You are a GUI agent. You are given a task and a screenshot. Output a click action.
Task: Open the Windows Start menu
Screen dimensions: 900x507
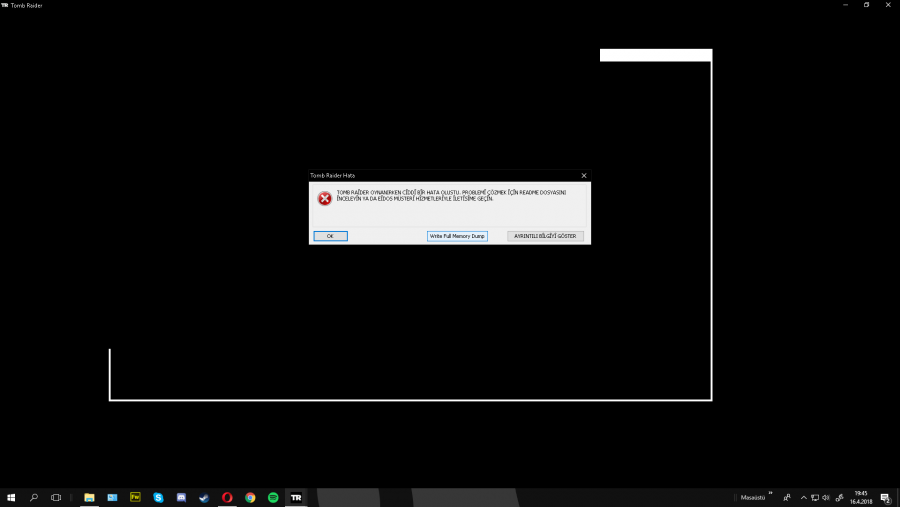pos(11,497)
